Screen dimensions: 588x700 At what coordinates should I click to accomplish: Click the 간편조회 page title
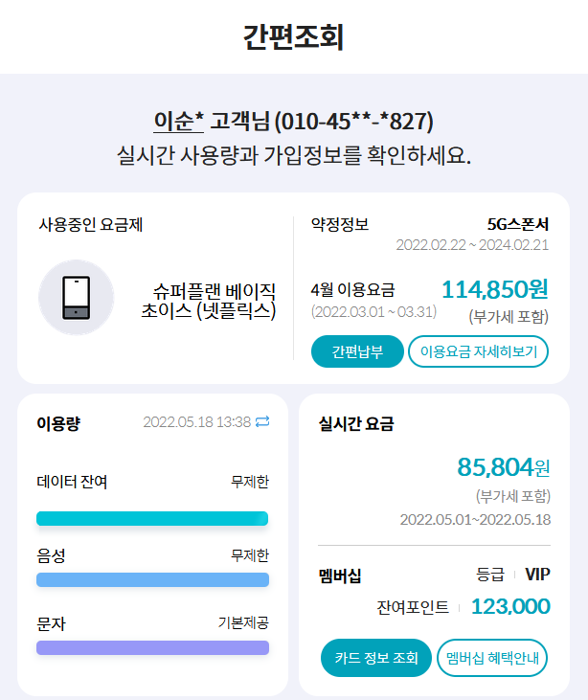point(293,36)
